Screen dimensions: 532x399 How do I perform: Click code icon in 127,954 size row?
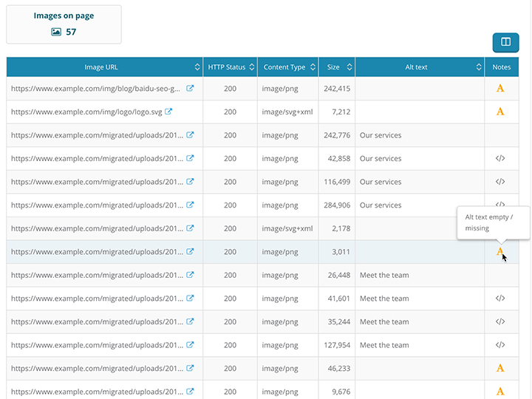click(500, 345)
